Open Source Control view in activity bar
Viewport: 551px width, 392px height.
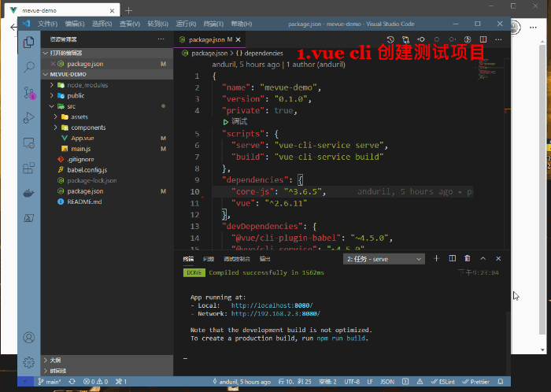(x=30, y=93)
